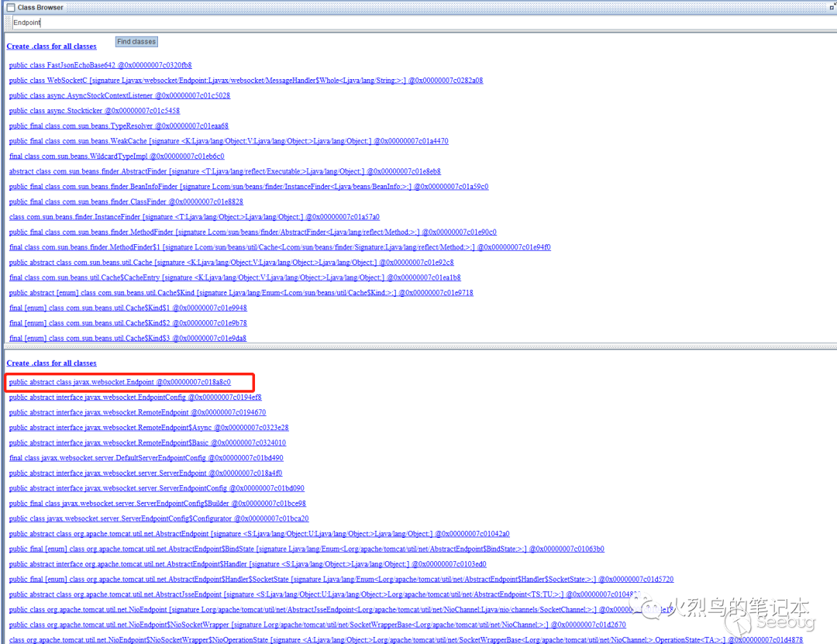Open com.sun.beans.finder.ClassFinder link

pos(126,201)
